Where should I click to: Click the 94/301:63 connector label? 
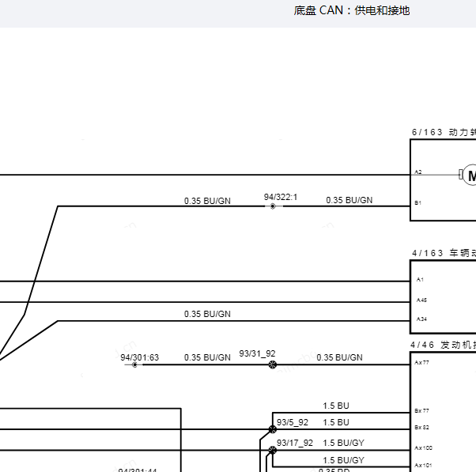[x=140, y=357]
